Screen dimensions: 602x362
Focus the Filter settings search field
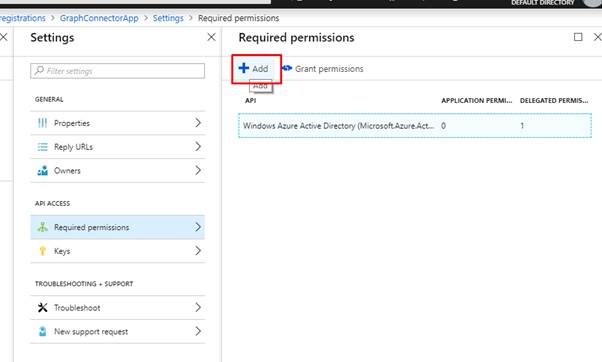[117, 71]
